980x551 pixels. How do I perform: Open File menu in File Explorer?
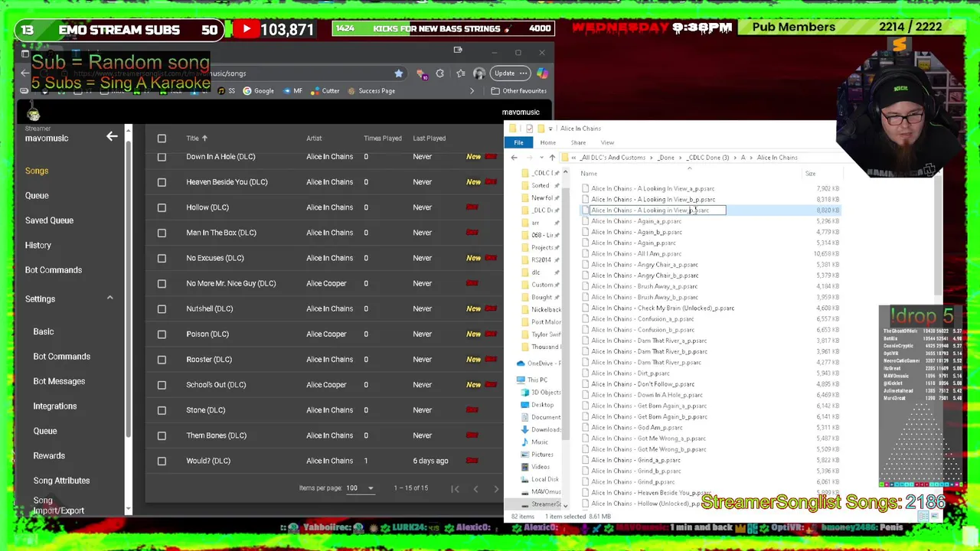(518, 143)
